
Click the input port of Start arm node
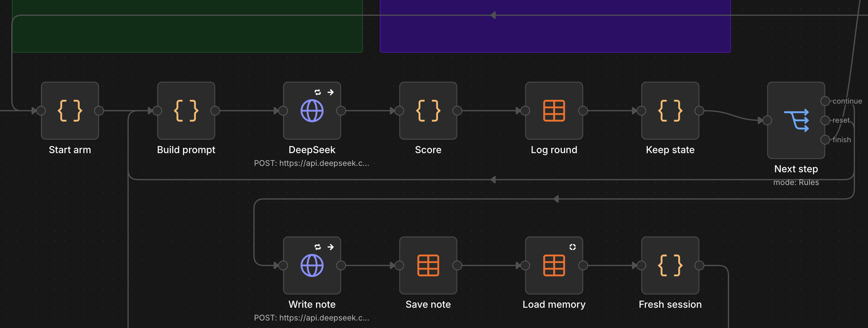41,111
